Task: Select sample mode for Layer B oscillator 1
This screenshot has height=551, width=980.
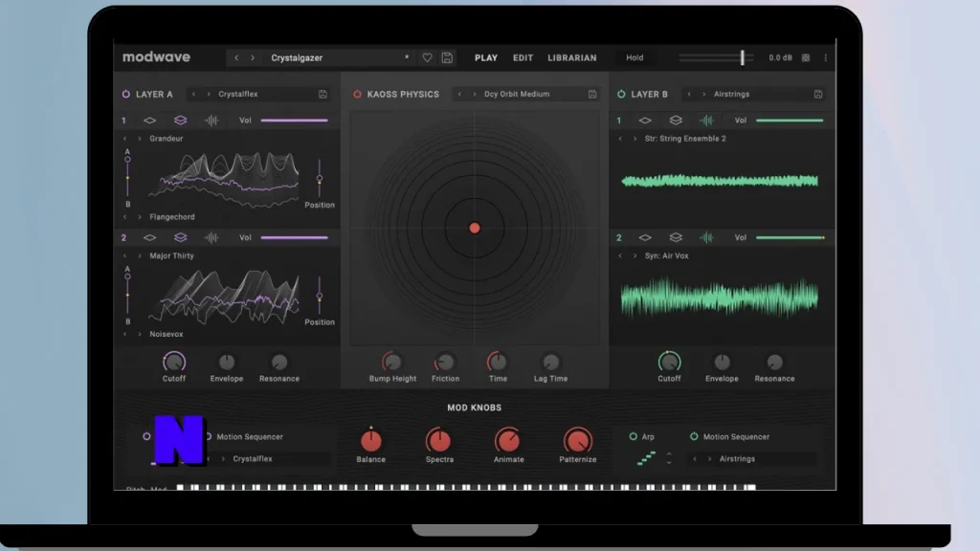Action: (x=706, y=121)
